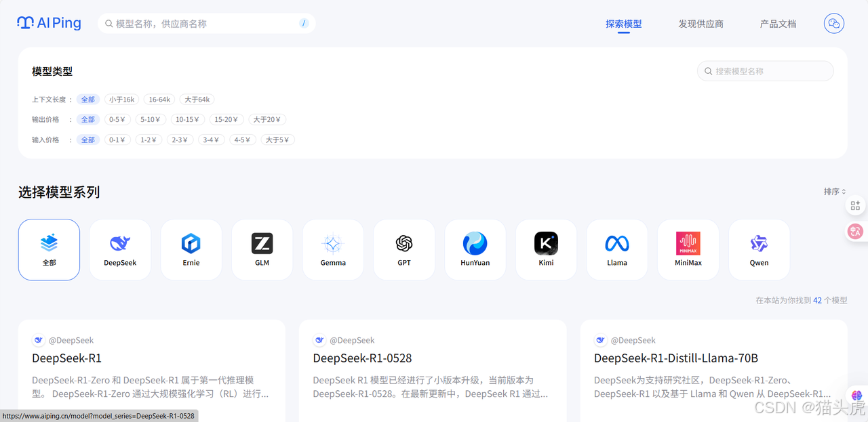Image resolution: width=868 pixels, height=422 pixels.
Task: Select 大于5¥ input price filter
Action: pyautogui.click(x=277, y=140)
